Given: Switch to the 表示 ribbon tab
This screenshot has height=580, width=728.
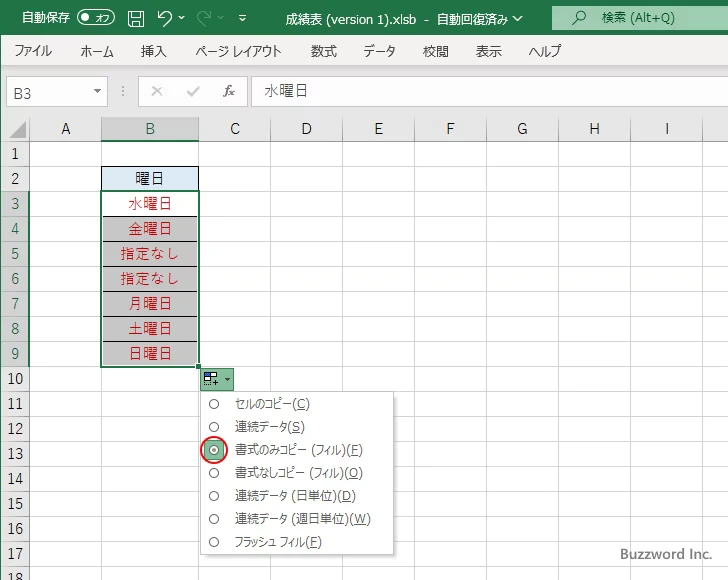Looking at the screenshot, I should (488, 51).
